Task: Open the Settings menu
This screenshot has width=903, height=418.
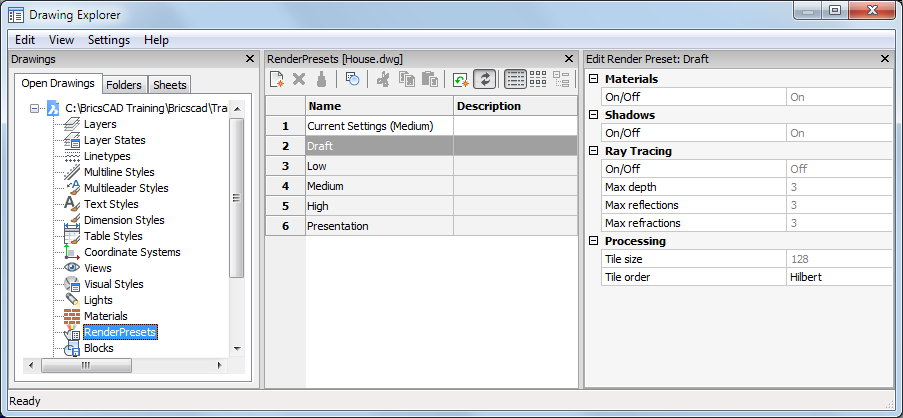Action: (108, 40)
